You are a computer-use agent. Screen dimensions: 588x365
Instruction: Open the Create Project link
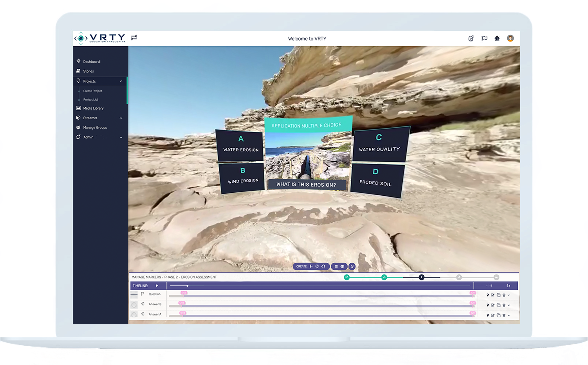(92, 91)
